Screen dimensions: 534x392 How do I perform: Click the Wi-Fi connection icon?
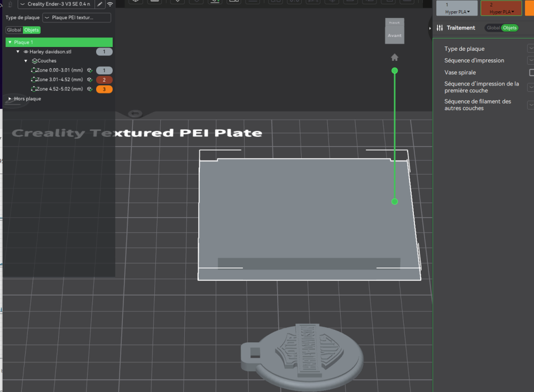pyautogui.click(x=110, y=4)
